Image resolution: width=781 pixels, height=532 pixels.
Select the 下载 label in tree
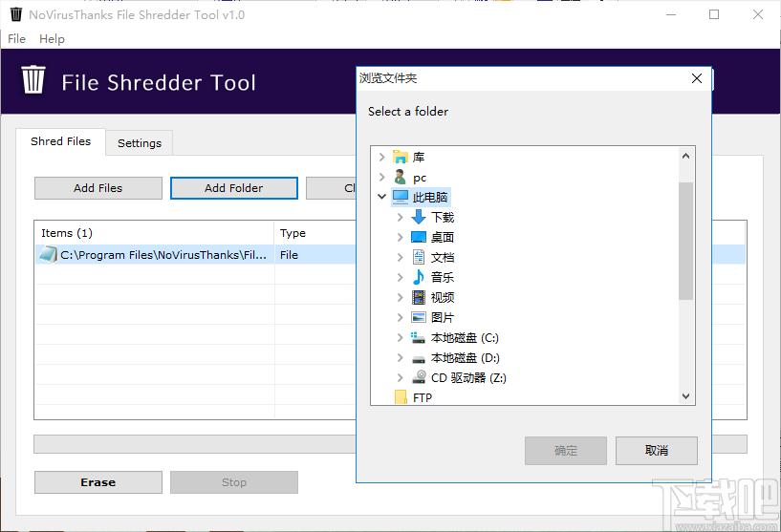[x=443, y=217]
